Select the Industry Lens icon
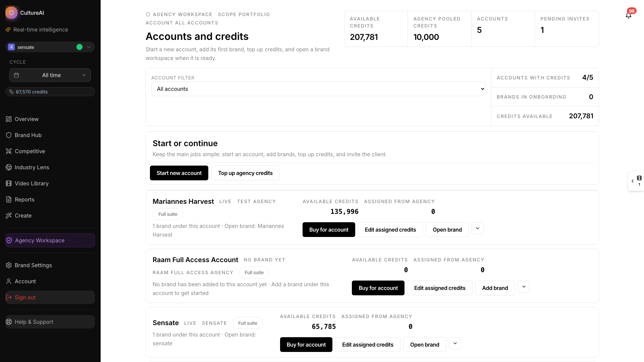This screenshot has height=362, width=644. 9,167
